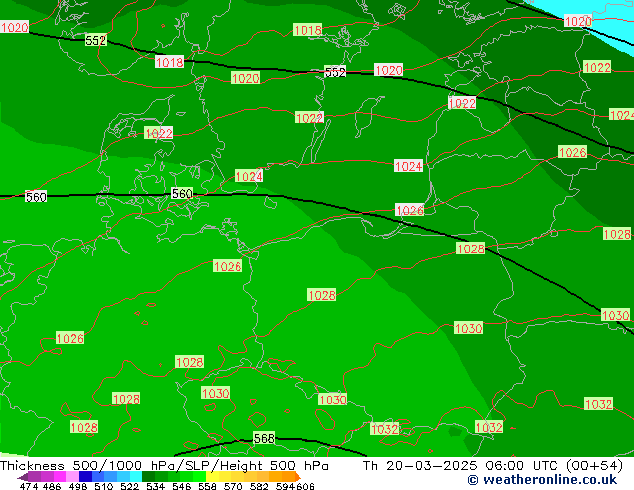Viewport: 634px width, 490px height.
Task: Click the map title 'Thickness 500/1000 hPa/SLP/Height 500 hPa'
Action: [x=164, y=466]
